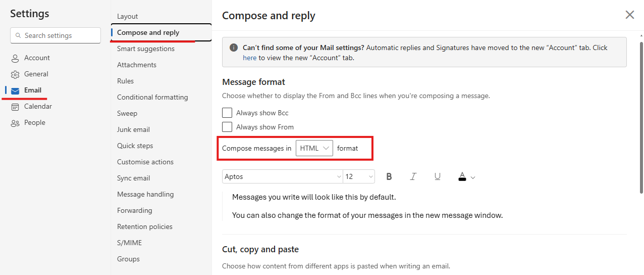Click the Bold formatting icon
This screenshot has width=644, height=275.
389,176
